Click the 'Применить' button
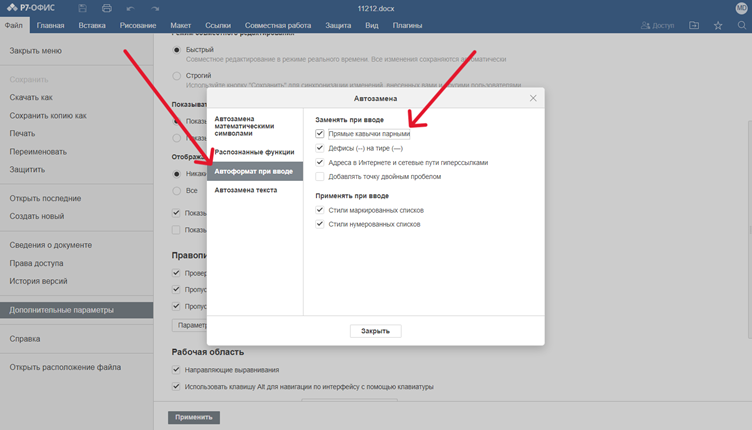The width and height of the screenshot is (752, 430). click(193, 417)
